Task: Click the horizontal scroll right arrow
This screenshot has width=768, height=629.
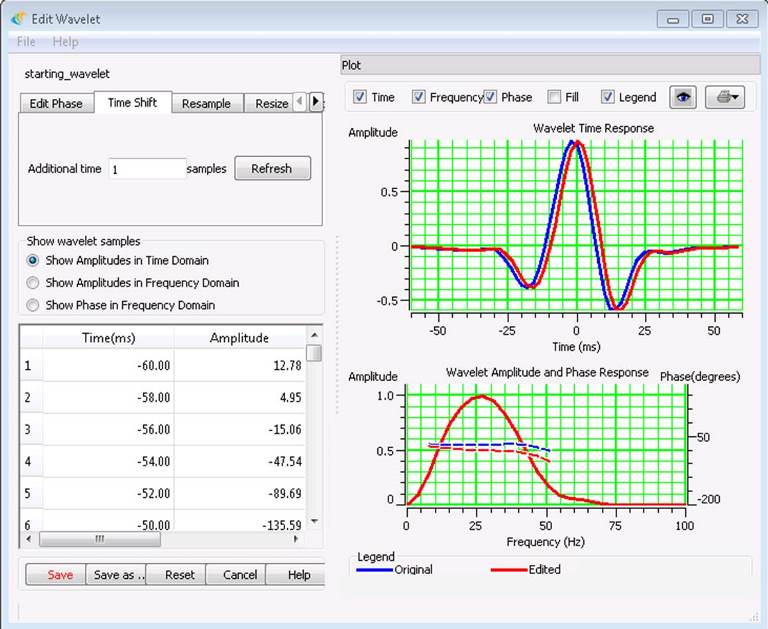Action: (x=296, y=539)
